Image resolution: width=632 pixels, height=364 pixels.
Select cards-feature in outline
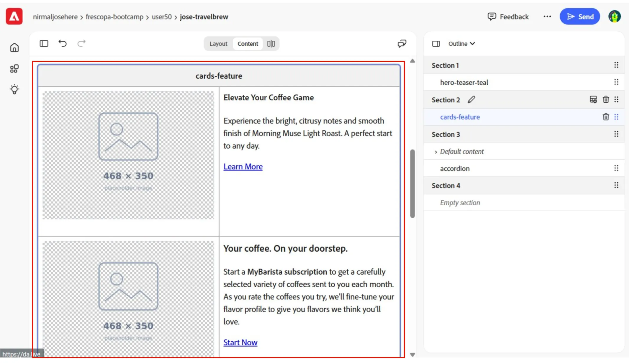(460, 117)
